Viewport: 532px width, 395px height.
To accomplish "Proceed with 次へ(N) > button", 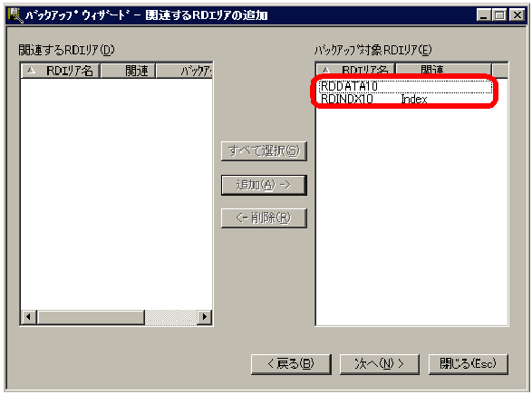I will click(380, 364).
